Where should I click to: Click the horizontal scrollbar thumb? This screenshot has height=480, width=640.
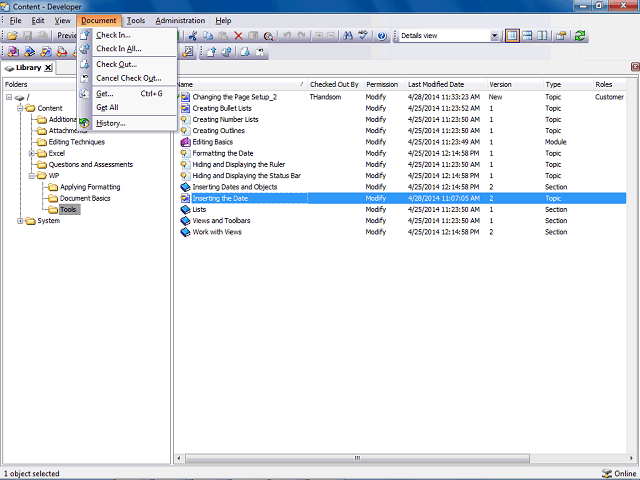click(x=357, y=458)
